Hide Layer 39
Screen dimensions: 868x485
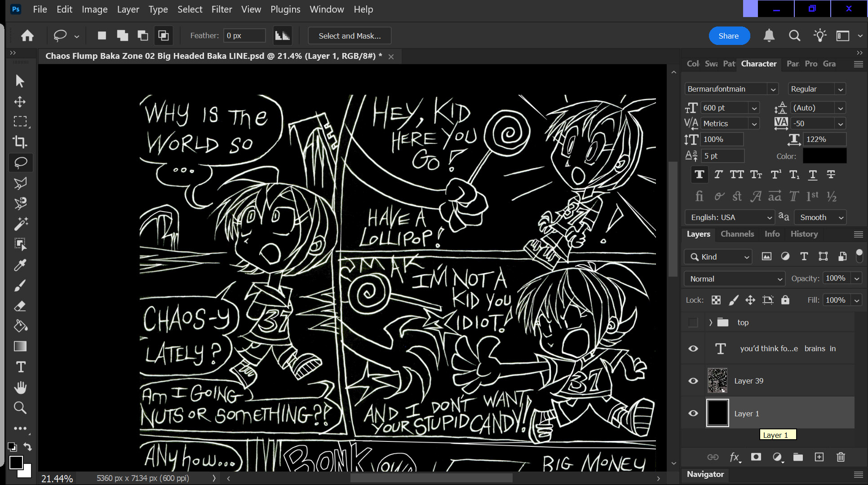(x=693, y=381)
